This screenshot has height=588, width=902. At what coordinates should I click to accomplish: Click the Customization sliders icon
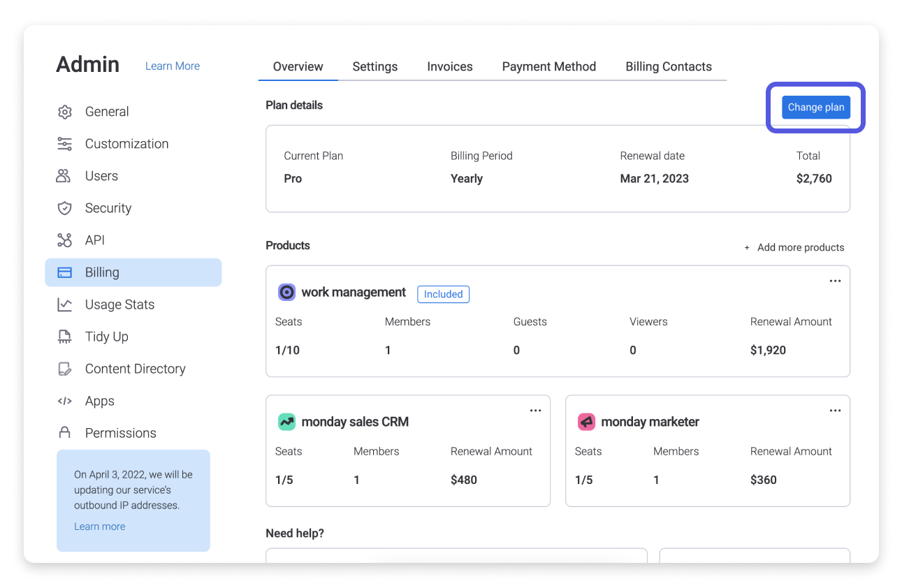(x=64, y=144)
